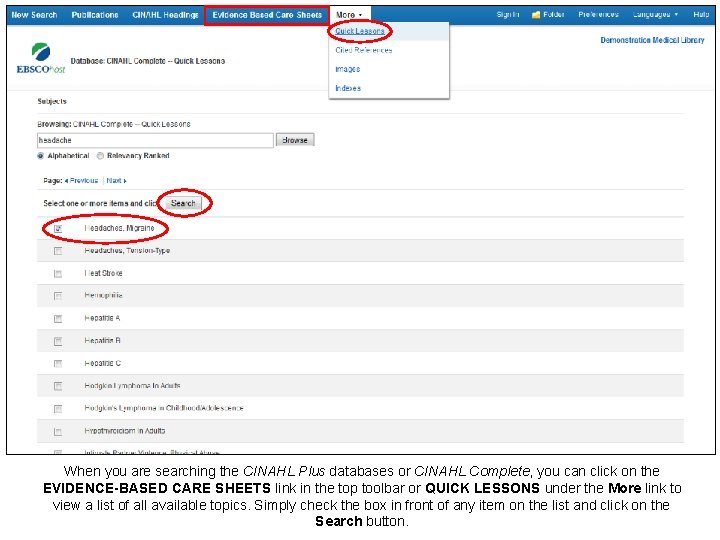Select Indexes in More menu

348,88
